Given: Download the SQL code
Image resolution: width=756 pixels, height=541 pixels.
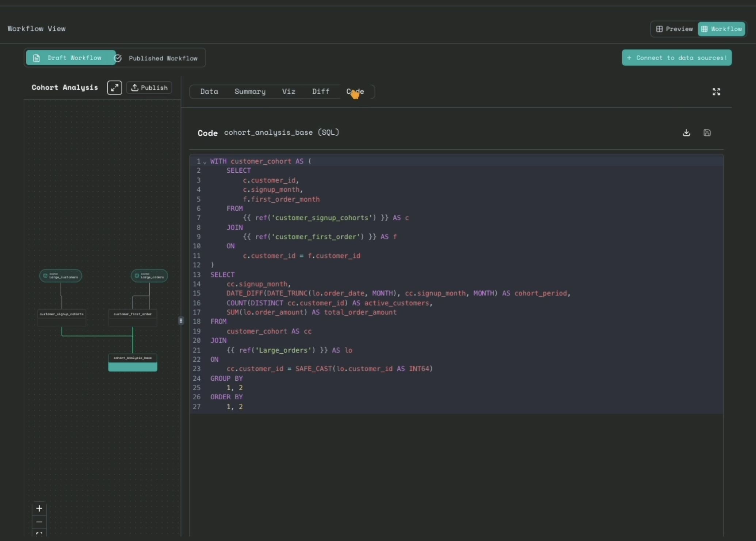Looking at the screenshot, I should pyautogui.click(x=686, y=133).
